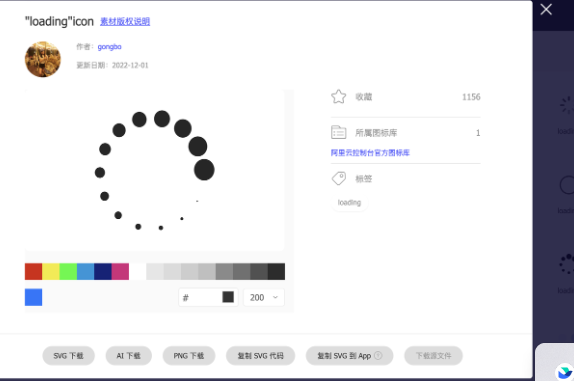Click the bird assistant icon at bottom right

564,373
